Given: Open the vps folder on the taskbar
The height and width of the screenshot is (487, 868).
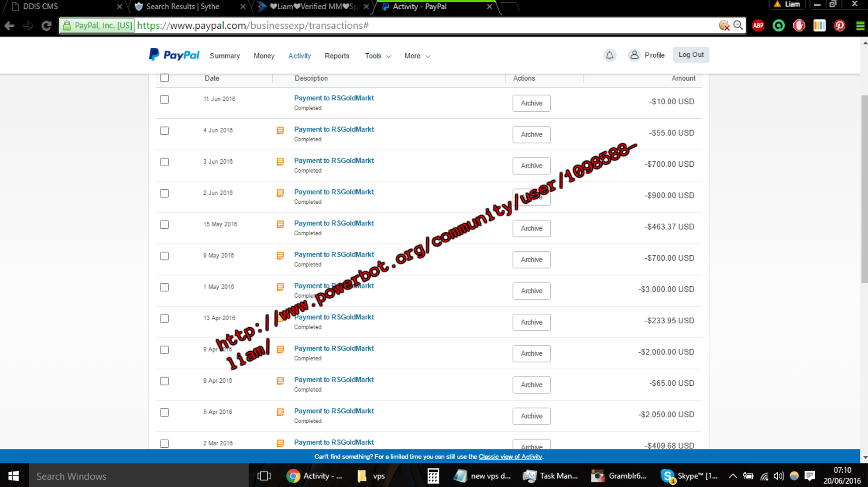Looking at the screenshot, I should pyautogui.click(x=372, y=476).
